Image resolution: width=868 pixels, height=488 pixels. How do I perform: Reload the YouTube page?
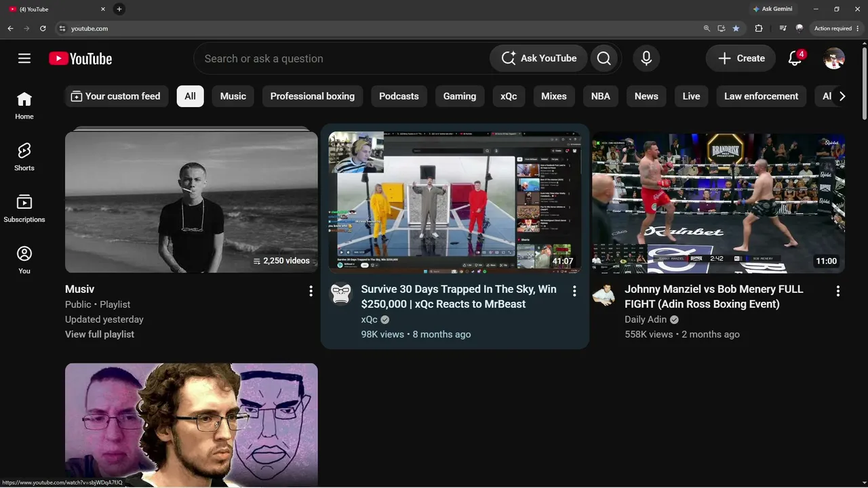tap(43, 28)
